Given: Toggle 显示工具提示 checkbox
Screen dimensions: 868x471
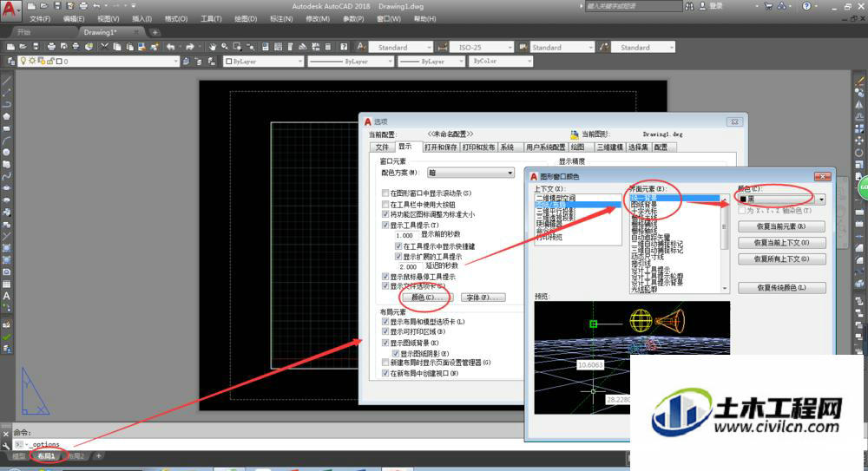Looking at the screenshot, I should pos(385,225).
